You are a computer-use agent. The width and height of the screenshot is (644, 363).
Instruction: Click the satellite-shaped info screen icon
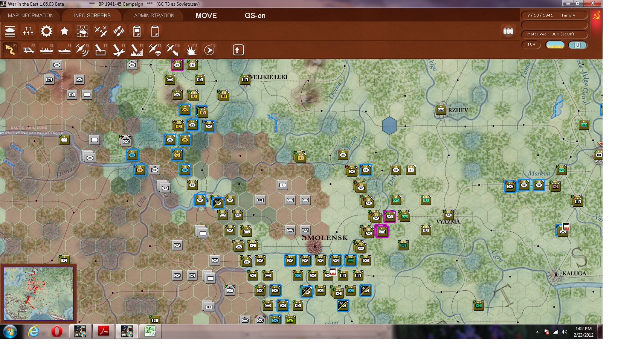pos(119,31)
